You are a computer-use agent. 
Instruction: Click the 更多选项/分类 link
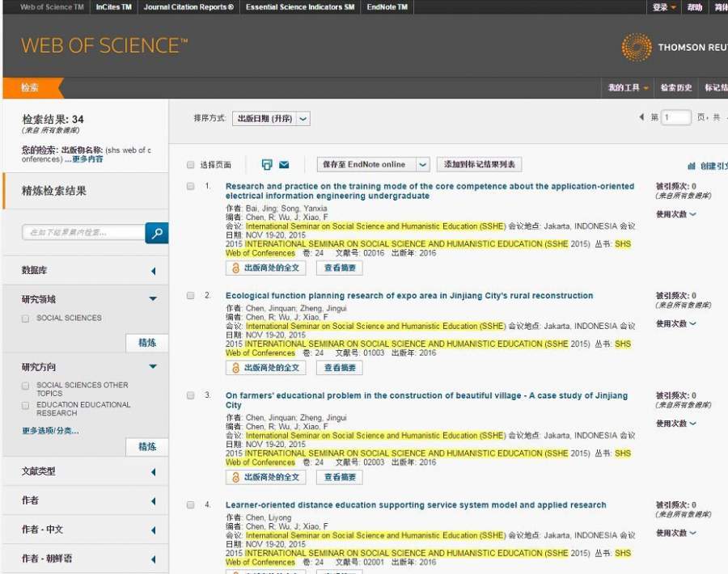(50, 431)
